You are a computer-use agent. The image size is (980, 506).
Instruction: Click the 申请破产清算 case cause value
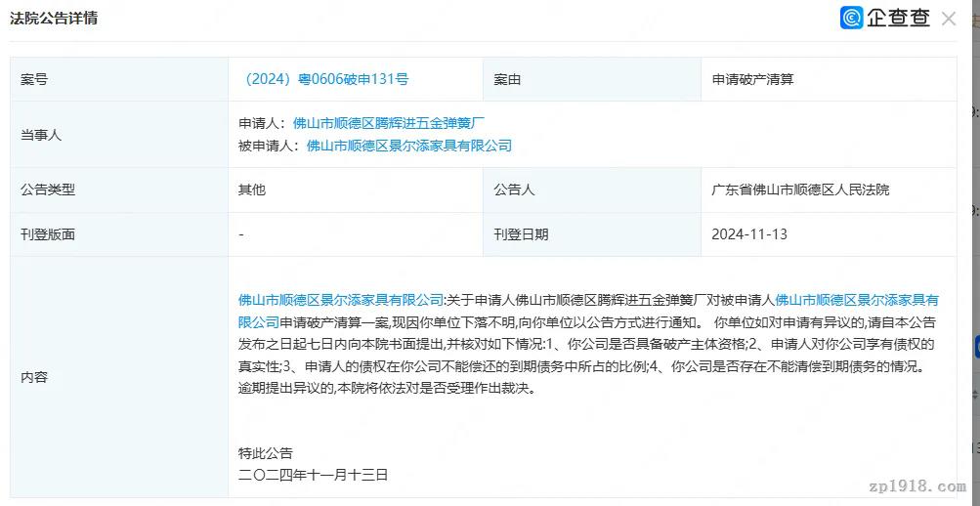(x=752, y=79)
